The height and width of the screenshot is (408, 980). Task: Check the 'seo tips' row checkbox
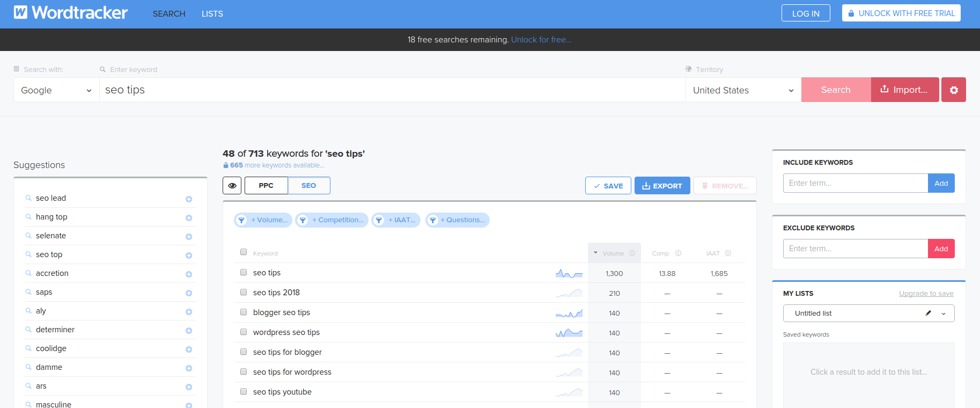244,273
